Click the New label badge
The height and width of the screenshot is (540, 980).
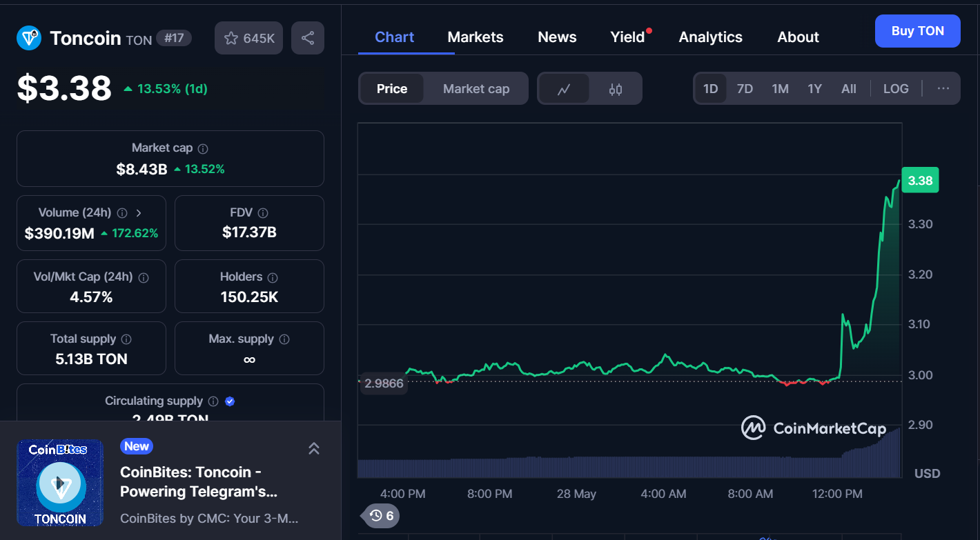[137, 446]
